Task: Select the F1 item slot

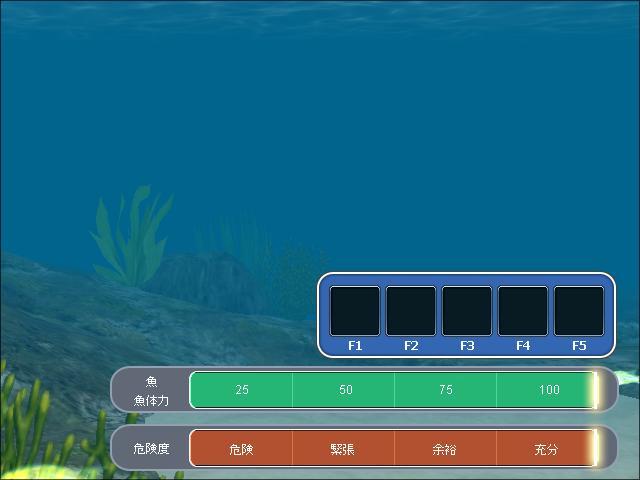Action: [x=355, y=311]
